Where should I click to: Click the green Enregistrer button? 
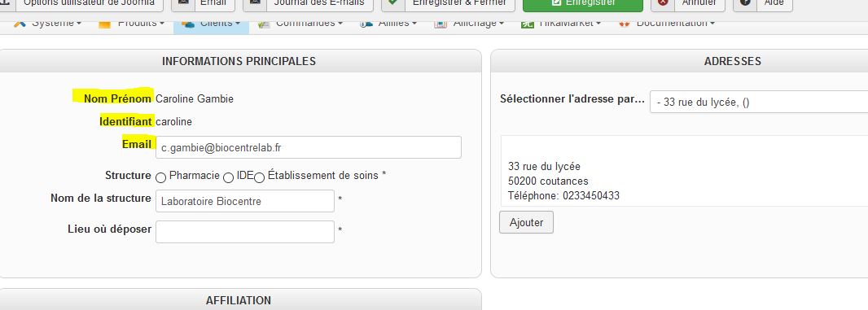[583, 4]
